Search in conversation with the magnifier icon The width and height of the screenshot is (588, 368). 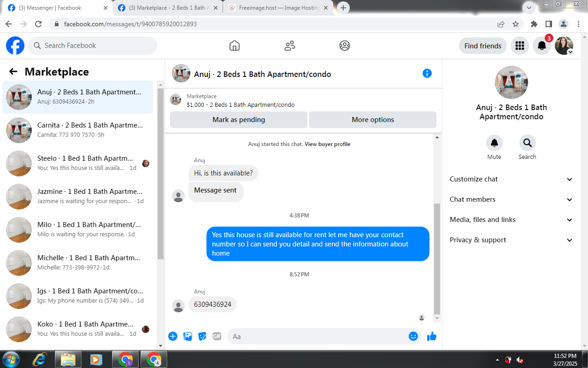pos(528,143)
